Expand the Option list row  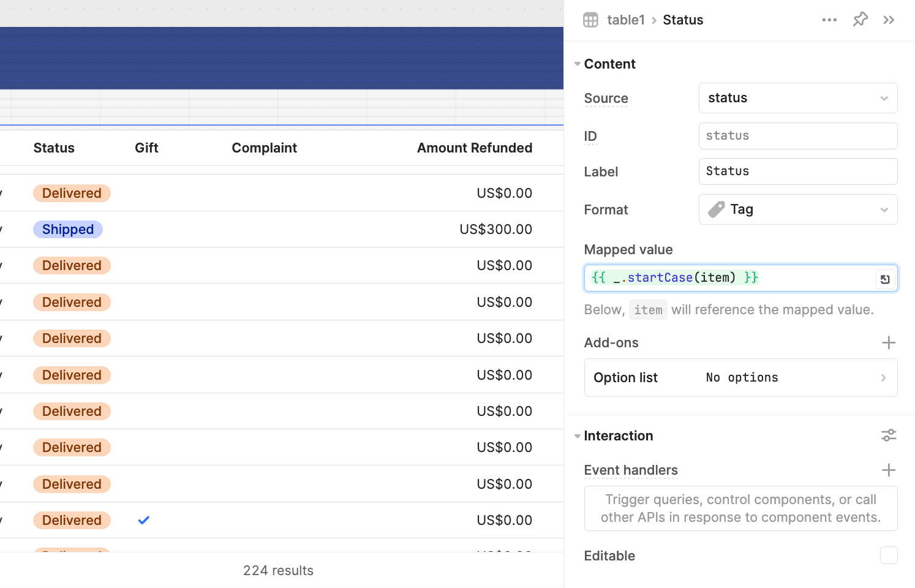(x=741, y=378)
